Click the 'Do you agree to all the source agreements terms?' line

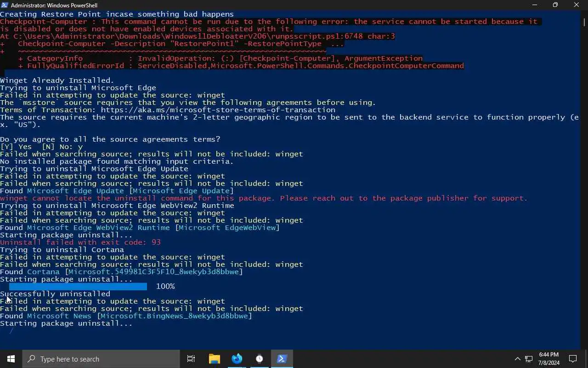click(x=110, y=139)
